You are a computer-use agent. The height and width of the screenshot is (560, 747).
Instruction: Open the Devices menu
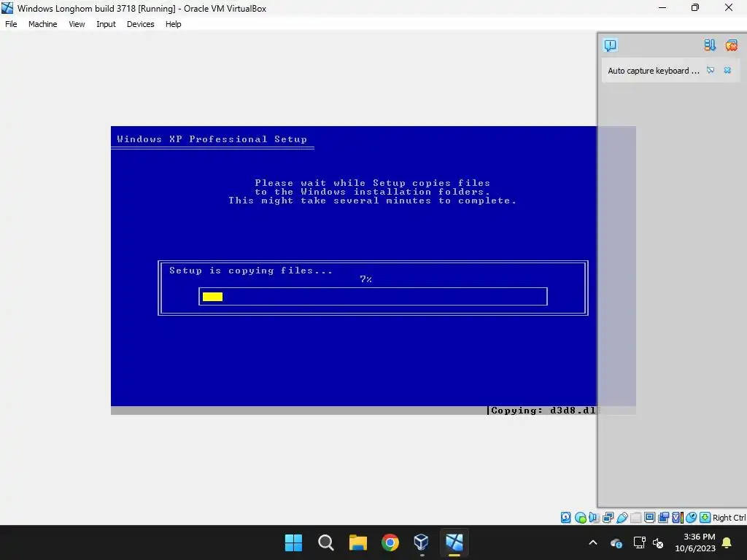tap(141, 24)
